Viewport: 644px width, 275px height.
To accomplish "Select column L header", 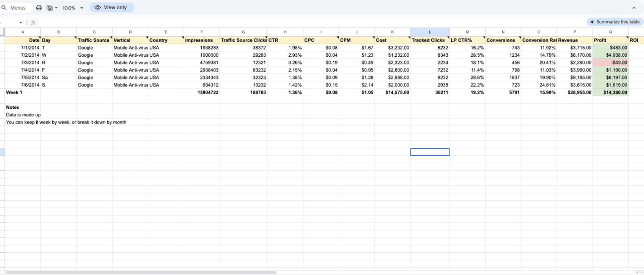I will click(x=430, y=32).
